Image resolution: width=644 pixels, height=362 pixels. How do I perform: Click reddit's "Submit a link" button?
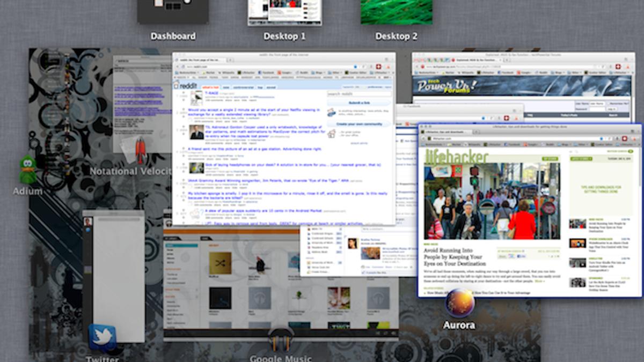358,103
